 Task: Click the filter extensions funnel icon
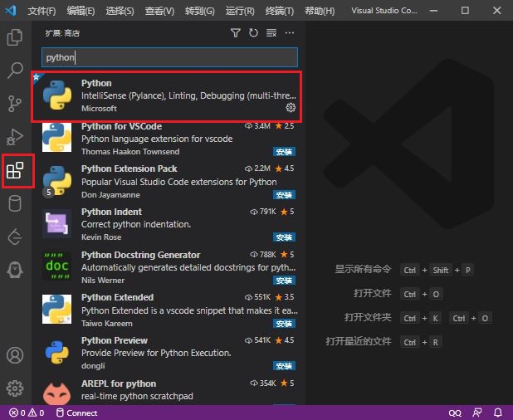click(235, 32)
